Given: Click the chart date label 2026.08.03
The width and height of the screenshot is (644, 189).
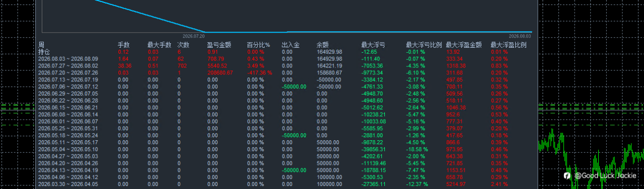Looking at the screenshot, I should (x=520, y=36).
